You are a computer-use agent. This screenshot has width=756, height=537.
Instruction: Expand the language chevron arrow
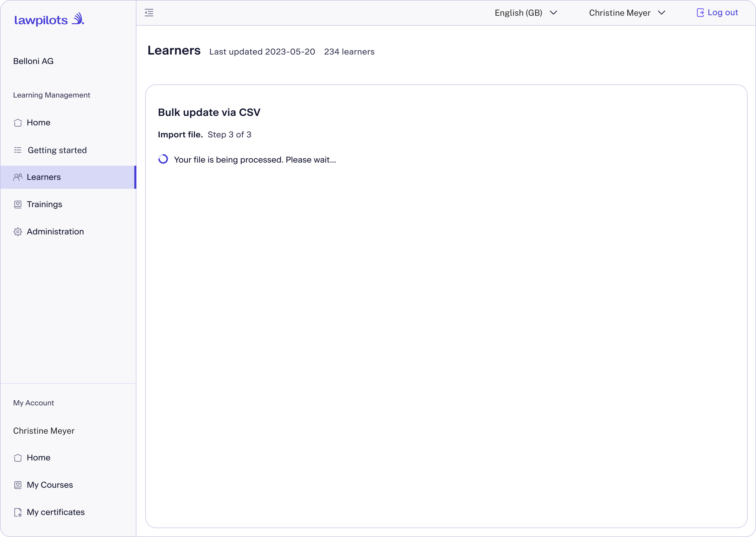coord(553,13)
